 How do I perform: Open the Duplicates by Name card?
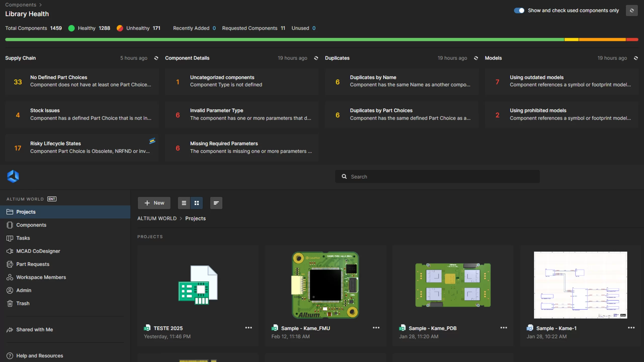pyautogui.click(x=402, y=81)
